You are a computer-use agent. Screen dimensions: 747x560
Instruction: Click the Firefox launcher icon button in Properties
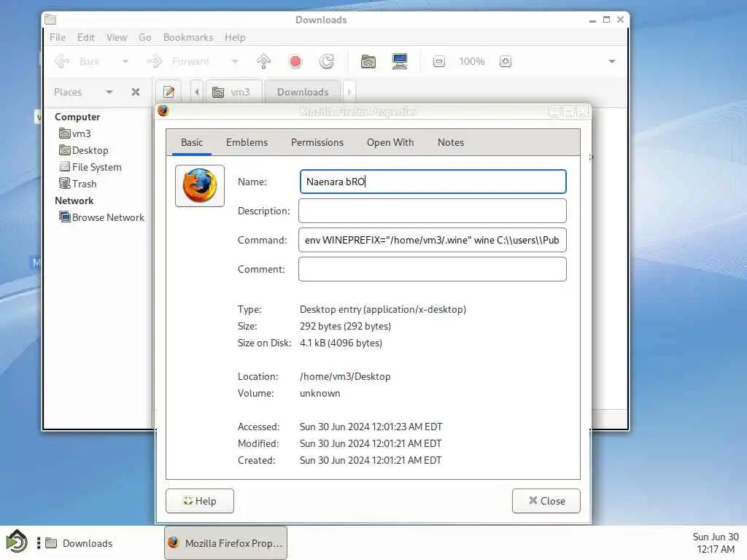(x=200, y=186)
